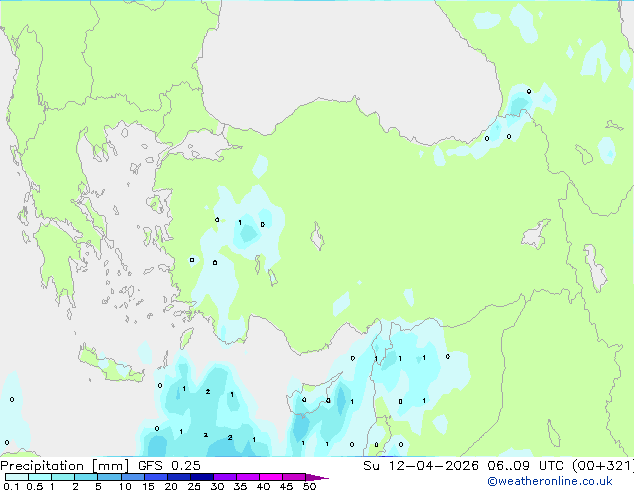Pick the 2–5 mm sky blue legend swatch
Screen dimensions: 634x490
[x=86, y=477]
